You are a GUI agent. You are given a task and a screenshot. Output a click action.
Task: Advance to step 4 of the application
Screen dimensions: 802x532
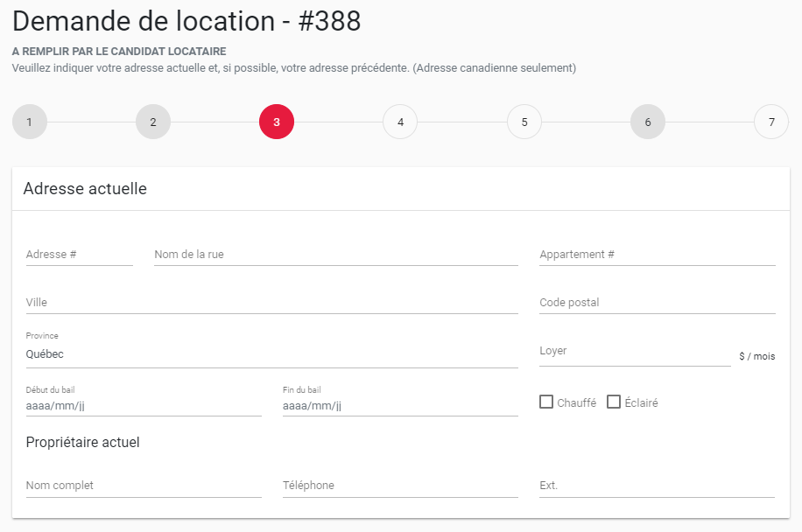pos(400,122)
